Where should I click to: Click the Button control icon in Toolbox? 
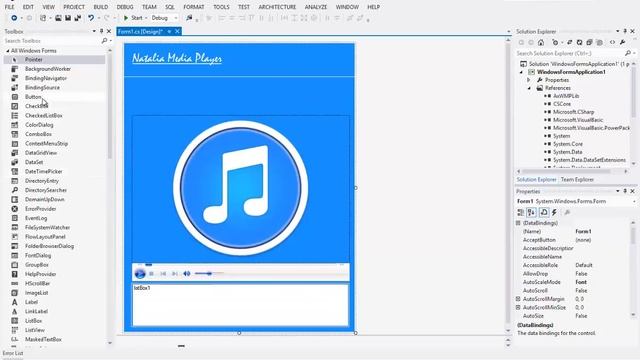15,97
